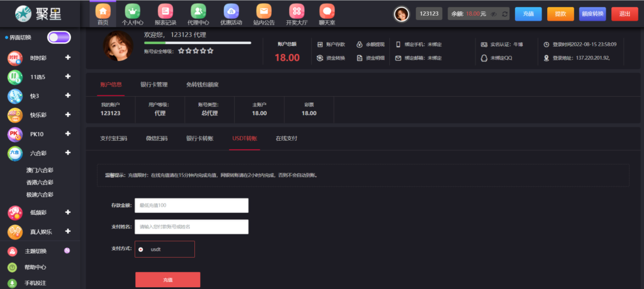Open 站内公告 announcements icon
The width and height of the screenshot is (644, 289).
tap(264, 12)
